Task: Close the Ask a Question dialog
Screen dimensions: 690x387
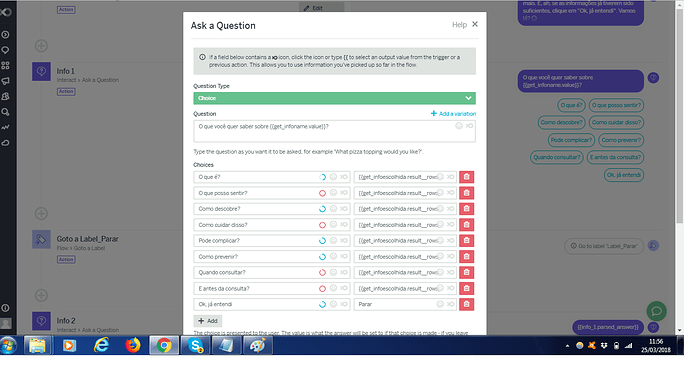Action: [475, 24]
